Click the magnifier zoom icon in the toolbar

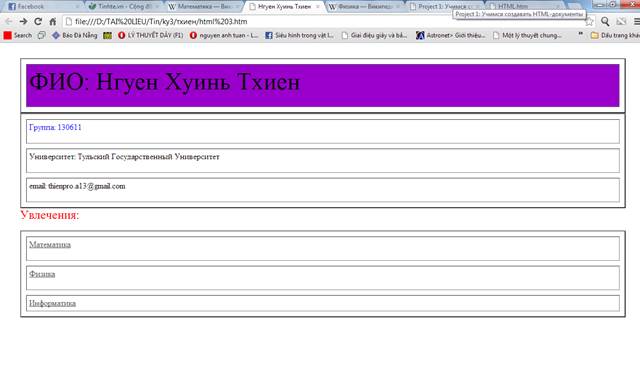[x=605, y=22]
